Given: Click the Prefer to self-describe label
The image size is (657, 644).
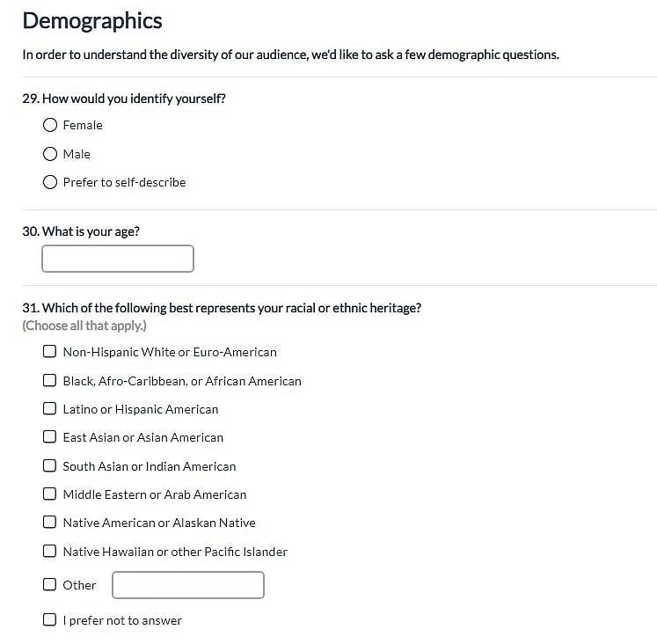Looking at the screenshot, I should pyautogui.click(x=124, y=182).
